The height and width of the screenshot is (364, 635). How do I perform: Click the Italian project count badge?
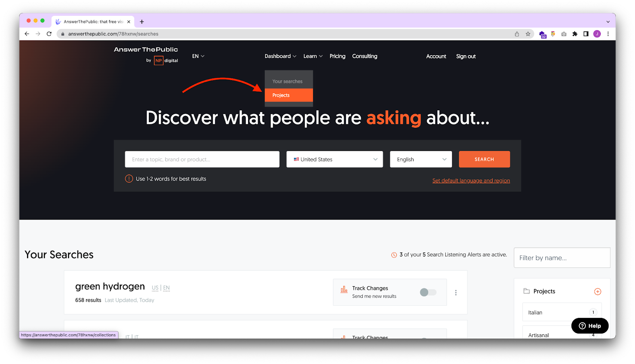click(593, 312)
